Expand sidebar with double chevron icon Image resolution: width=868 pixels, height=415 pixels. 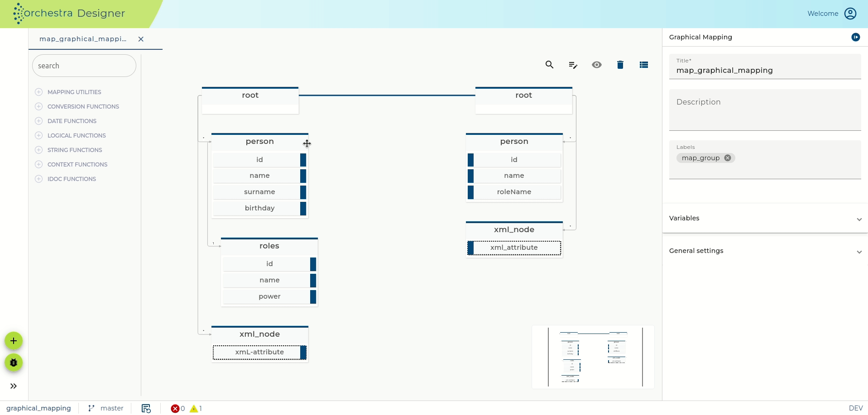click(x=14, y=386)
